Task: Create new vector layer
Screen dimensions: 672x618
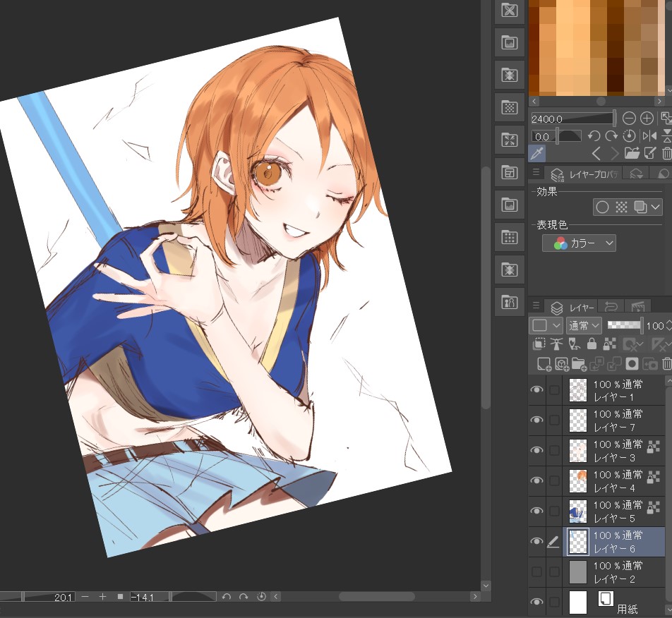Action: point(562,364)
